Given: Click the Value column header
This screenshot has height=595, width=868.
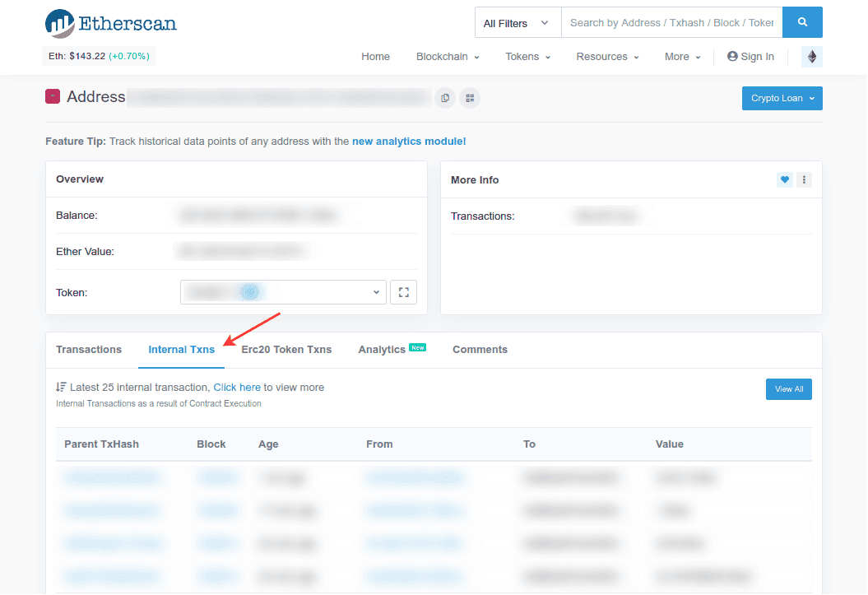Looking at the screenshot, I should click(x=669, y=444).
